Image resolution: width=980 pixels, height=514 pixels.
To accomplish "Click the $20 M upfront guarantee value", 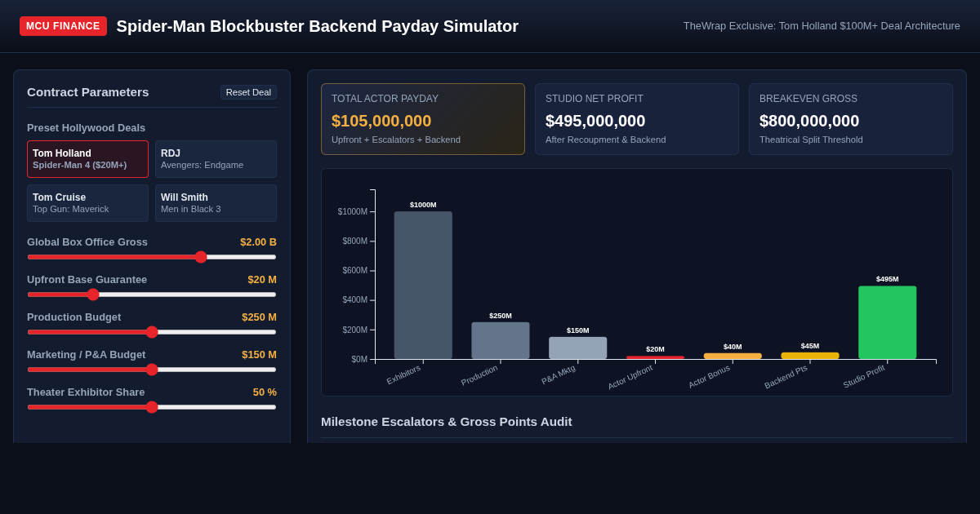I will point(262,280).
